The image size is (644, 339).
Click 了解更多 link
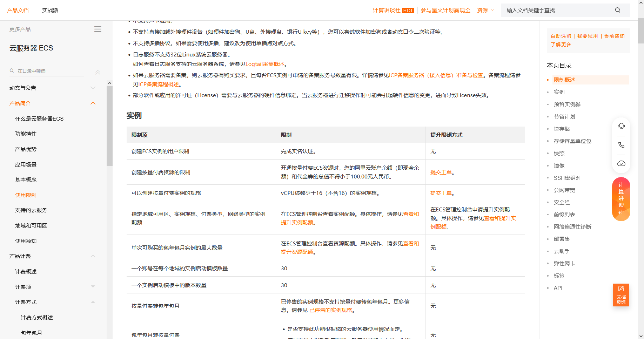point(561,45)
